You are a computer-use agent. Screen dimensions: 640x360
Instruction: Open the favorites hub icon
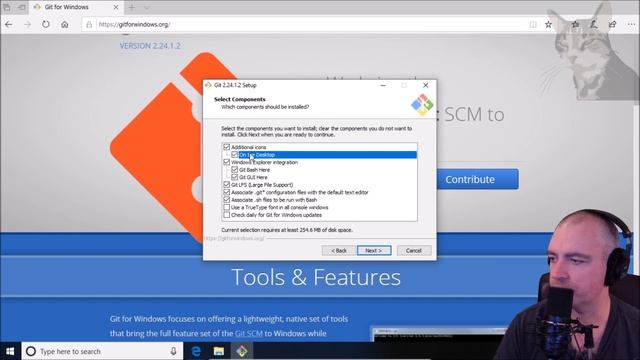(576, 24)
